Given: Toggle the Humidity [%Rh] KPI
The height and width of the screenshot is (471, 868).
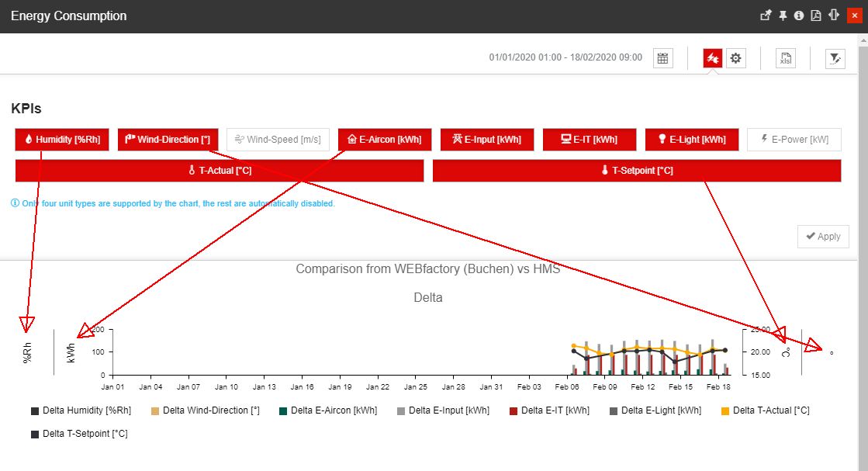Looking at the screenshot, I should click(x=62, y=140).
